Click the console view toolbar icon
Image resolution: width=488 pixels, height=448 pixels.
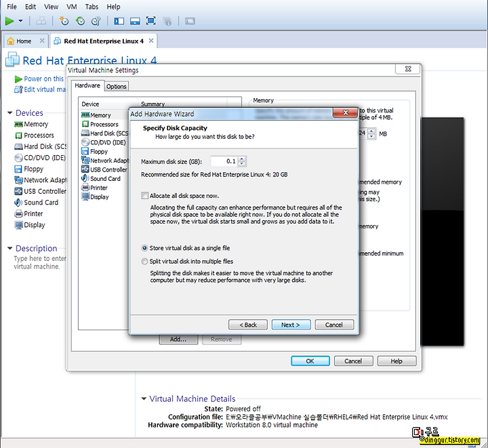pyautogui.click(x=190, y=21)
